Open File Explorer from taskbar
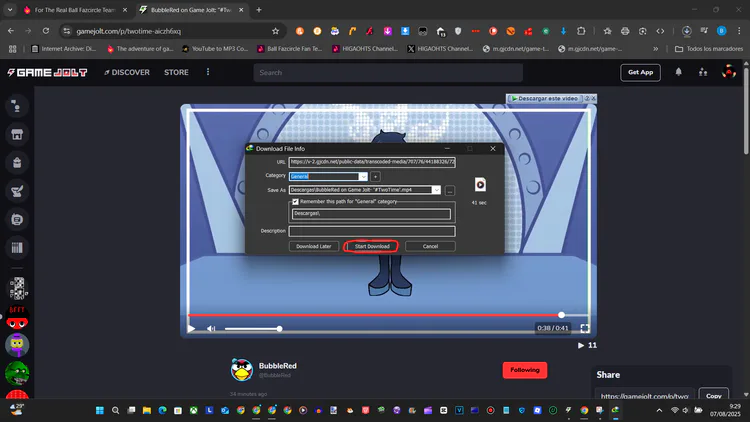Viewport: 750px width, 422px height. pos(147,411)
